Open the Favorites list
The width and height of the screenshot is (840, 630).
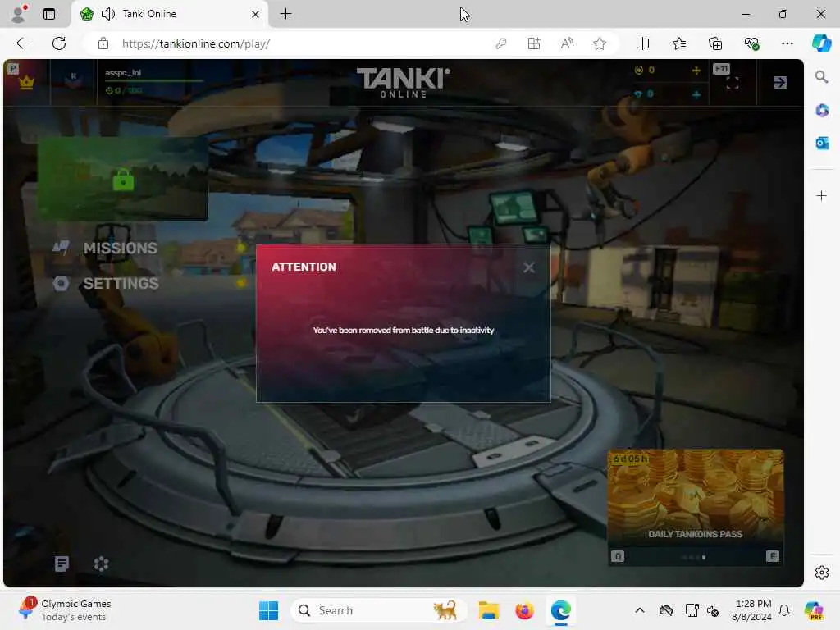pos(678,44)
